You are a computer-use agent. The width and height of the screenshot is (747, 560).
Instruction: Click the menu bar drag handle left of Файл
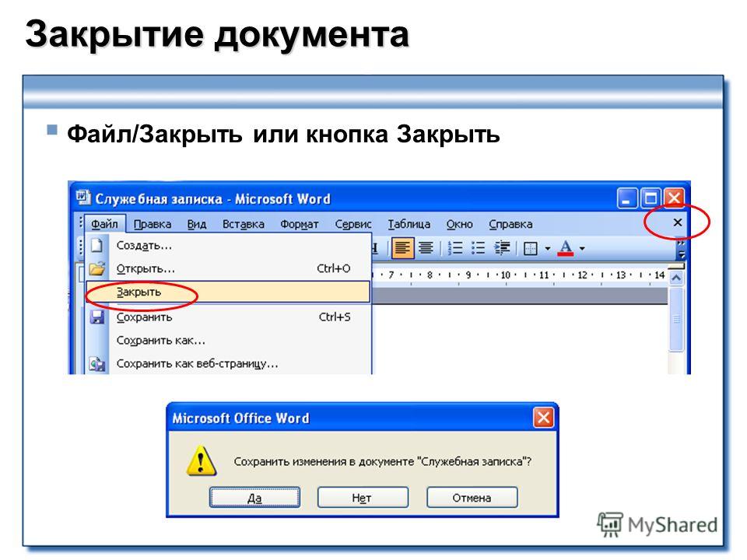[x=80, y=224]
